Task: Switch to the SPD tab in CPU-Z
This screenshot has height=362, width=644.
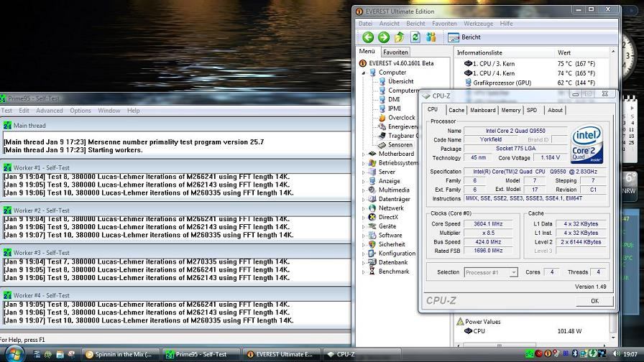Action: [x=532, y=110]
